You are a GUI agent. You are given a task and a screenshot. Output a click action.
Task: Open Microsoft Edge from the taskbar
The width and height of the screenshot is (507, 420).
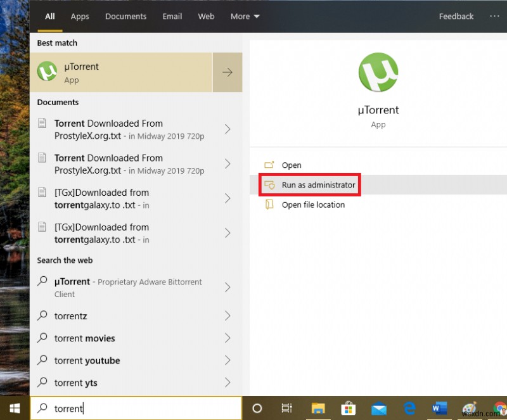pos(409,409)
